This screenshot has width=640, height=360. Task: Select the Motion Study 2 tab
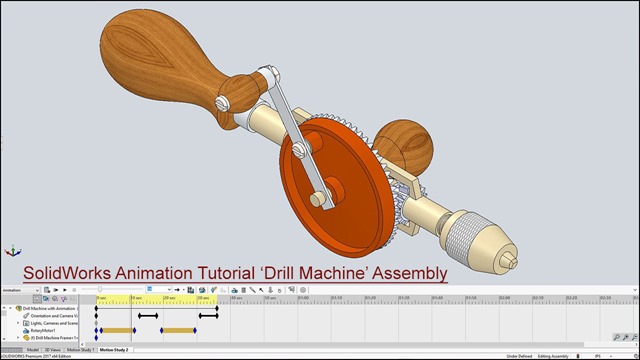(114, 350)
